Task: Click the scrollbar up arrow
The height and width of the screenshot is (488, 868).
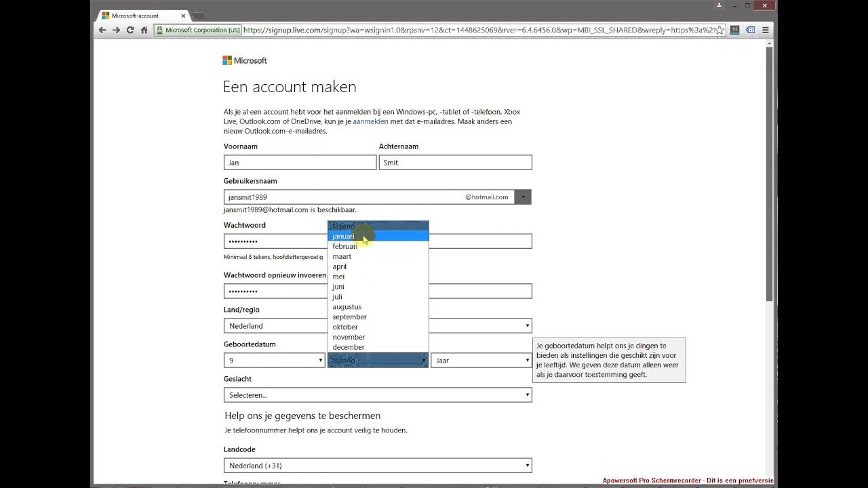Action: click(x=769, y=43)
